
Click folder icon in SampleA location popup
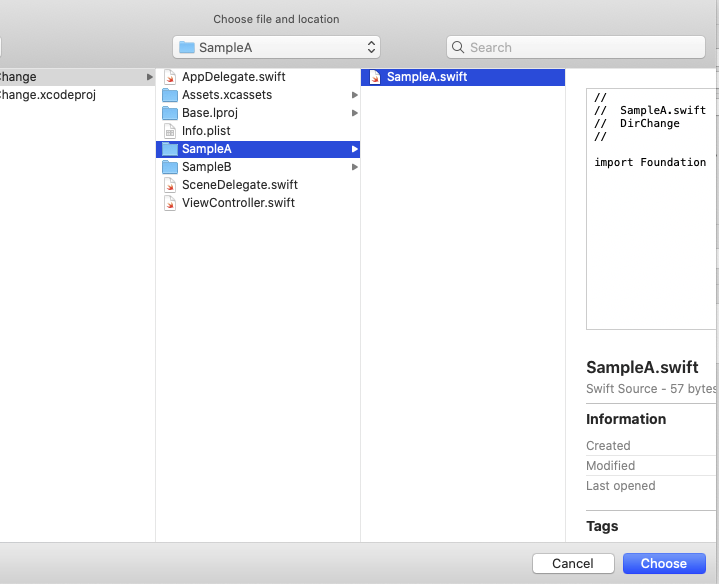[x=187, y=47]
